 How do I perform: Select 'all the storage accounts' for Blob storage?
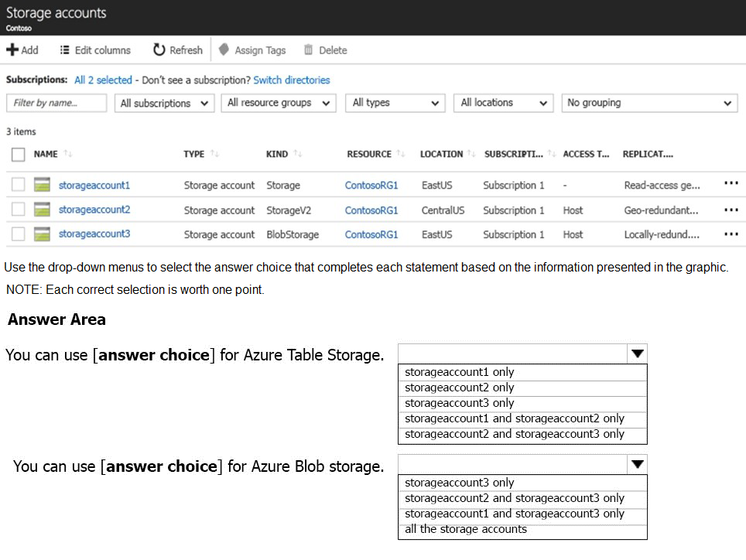pos(466,530)
